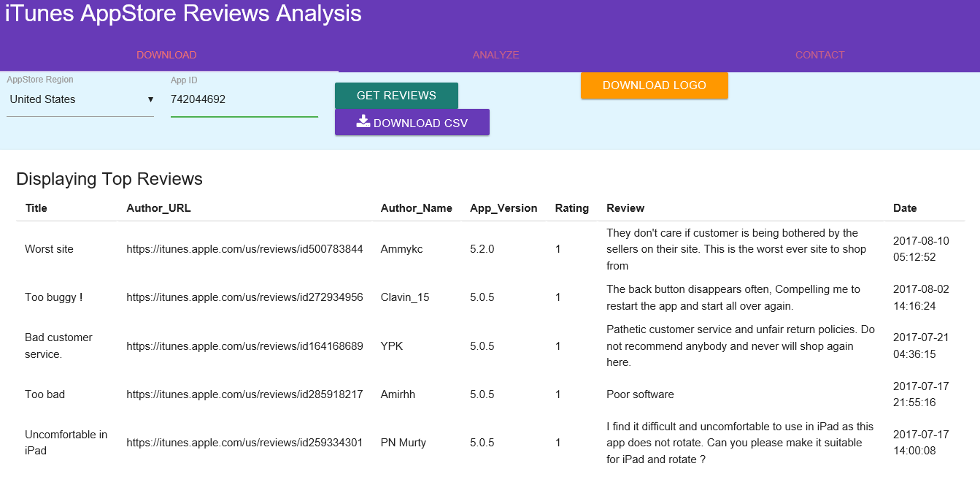
Task: Click the Review column header
Action: (625, 208)
